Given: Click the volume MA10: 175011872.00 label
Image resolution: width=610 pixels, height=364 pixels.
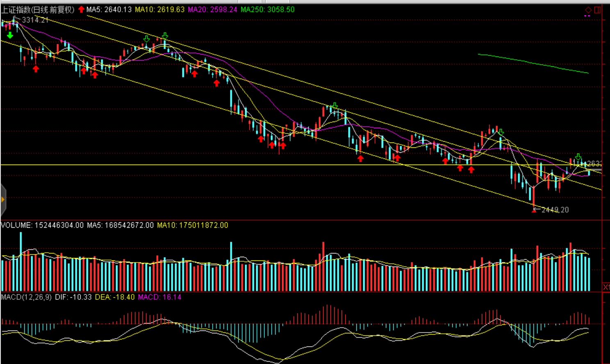Looking at the screenshot, I should (192, 225).
